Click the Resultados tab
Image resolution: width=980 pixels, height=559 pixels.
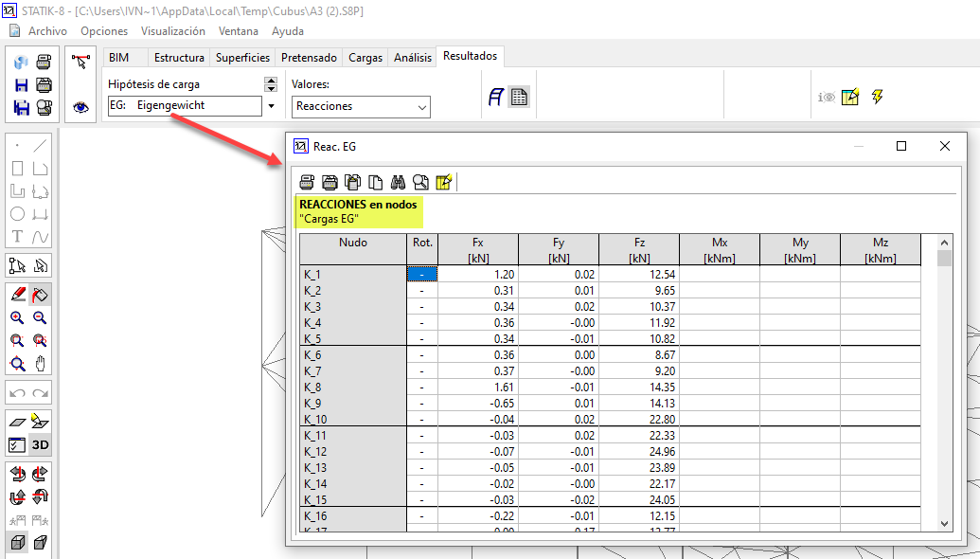(470, 56)
